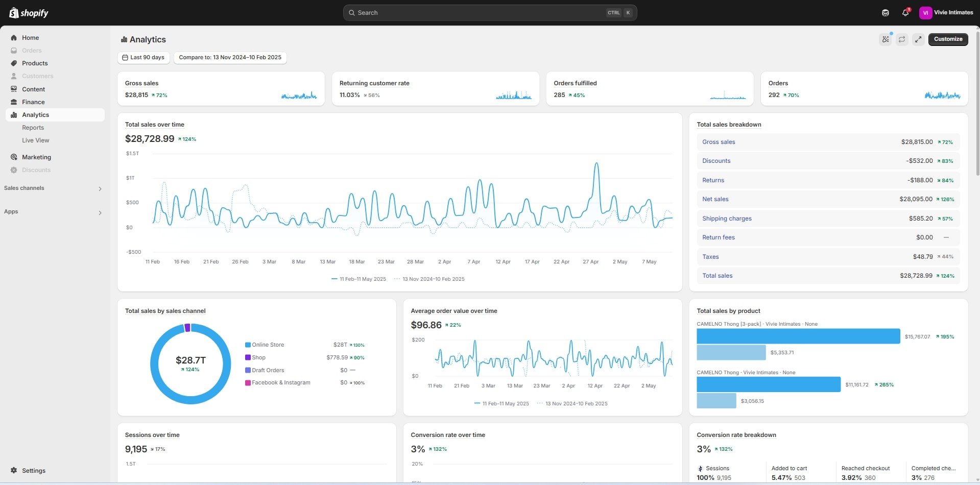Click the Vivie Intimates VI avatar
Image resolution: width=980 pixels, height=485 pixels.
click(x=925, y=13)
